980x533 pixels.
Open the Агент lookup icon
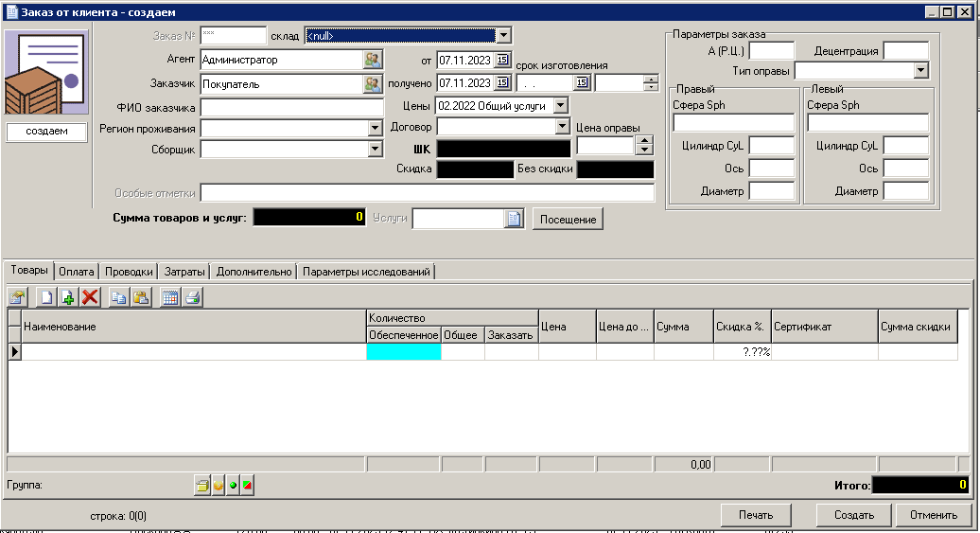pos(373,60)
